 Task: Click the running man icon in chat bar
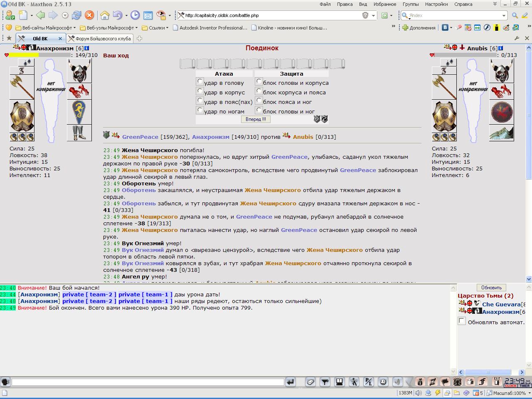(354, 382)
